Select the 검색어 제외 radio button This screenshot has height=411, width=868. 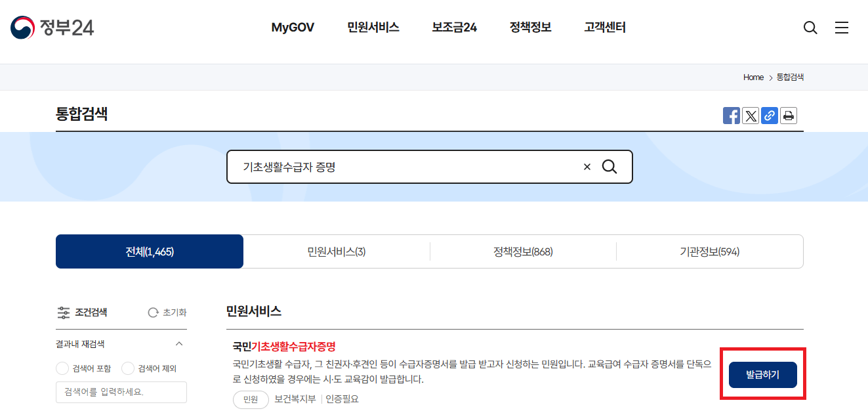(128, 368)
